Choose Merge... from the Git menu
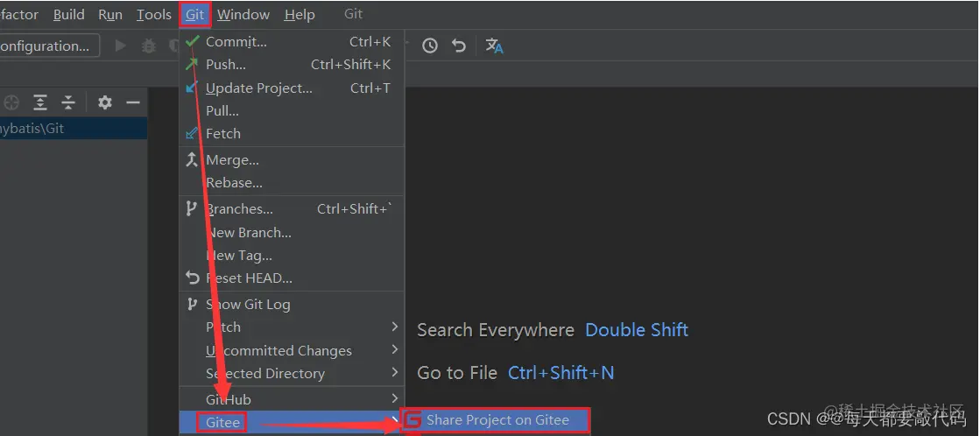This screenshot has height=436, width=980. click(292, 160)
